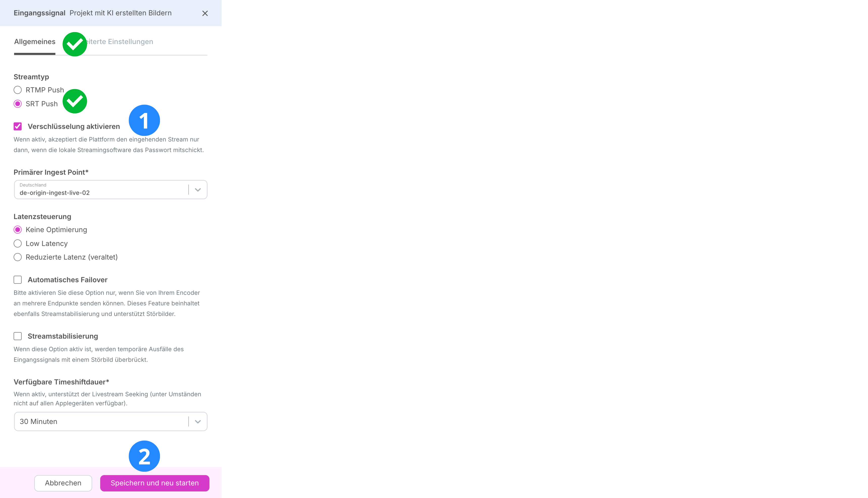Click the green checkmark next to SRT Push
The image size is (868, 498).
click(74, 101)
